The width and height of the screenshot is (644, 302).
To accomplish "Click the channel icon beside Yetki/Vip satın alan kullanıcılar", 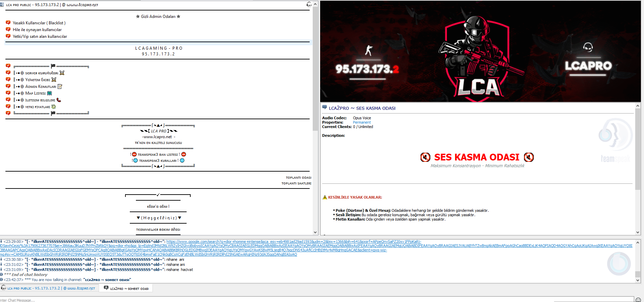I will click(x=8, y=36).
